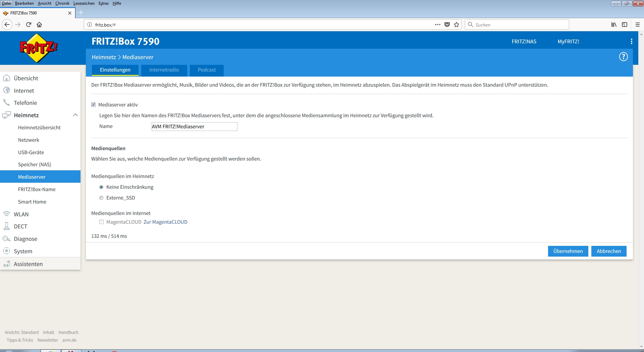Screen dimensions: 644x352
Task: Open the Lesezeichen menu
Action: pyautogui.click(x=84, y=3)
